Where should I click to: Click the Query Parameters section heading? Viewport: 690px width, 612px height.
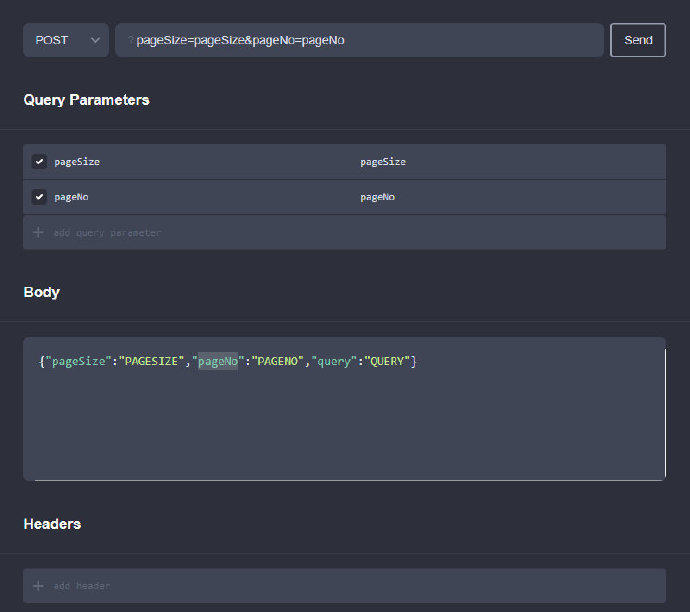pos(86,100)
